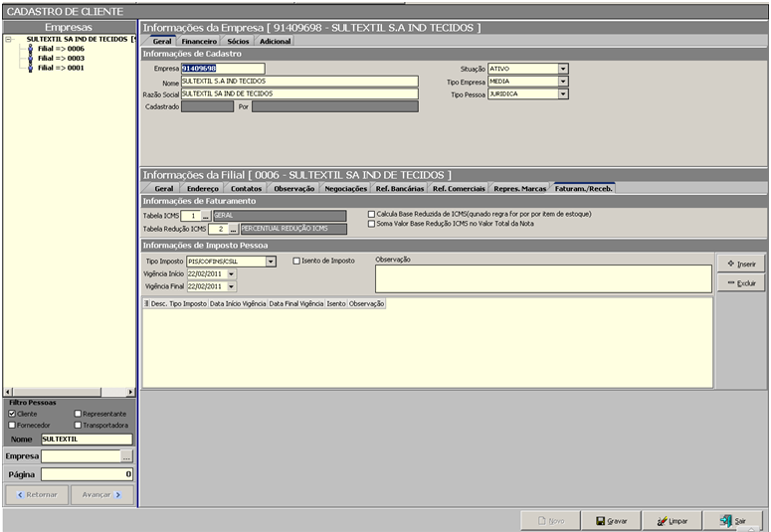771x532 pixels.
Task: Click the Filial 0006 branch icon
Action: point(30,49)
